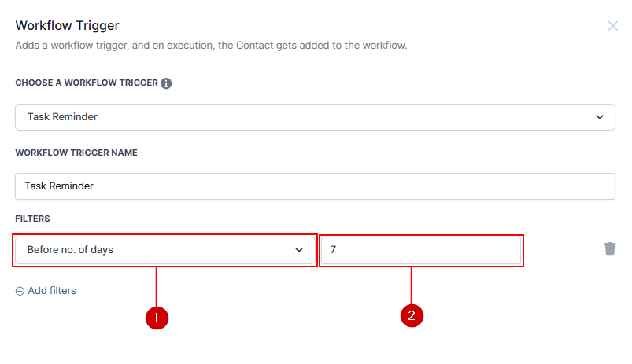Click the FILTERS section label
Image resolution: width=632 pixels, height=364 pixels.
(x=33, y=218)
